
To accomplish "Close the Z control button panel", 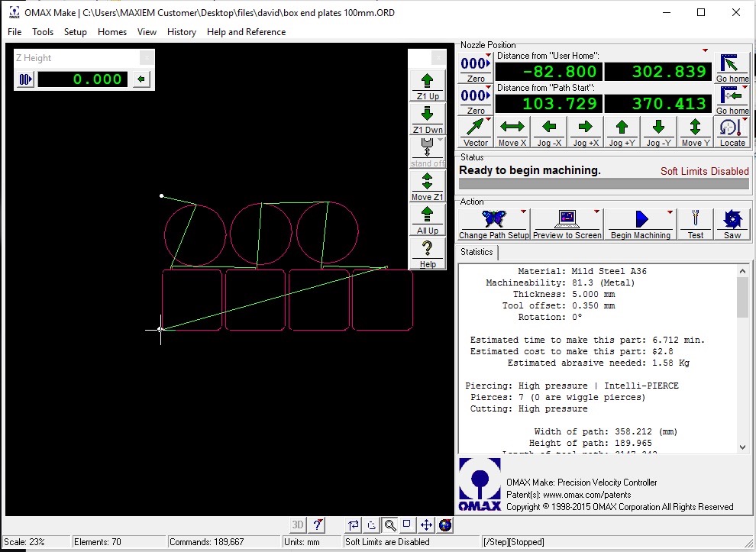I will 438,58.
